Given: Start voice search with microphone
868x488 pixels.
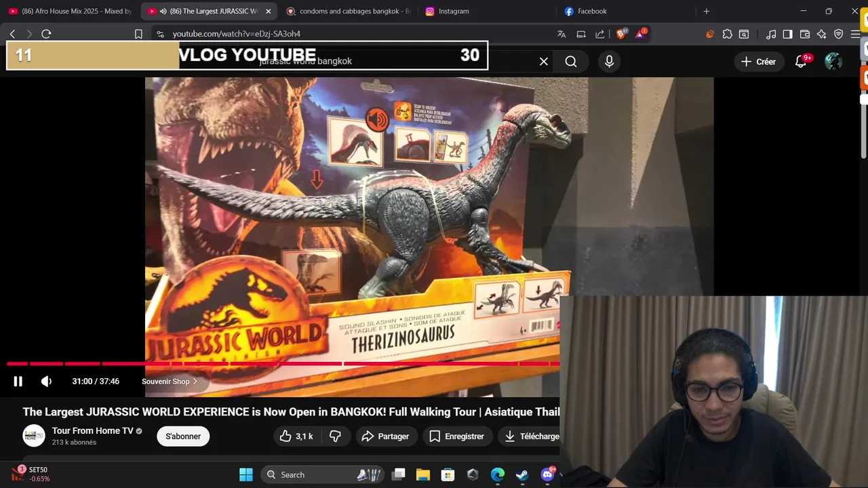Looking at the screenshot, I should (609, 62).
